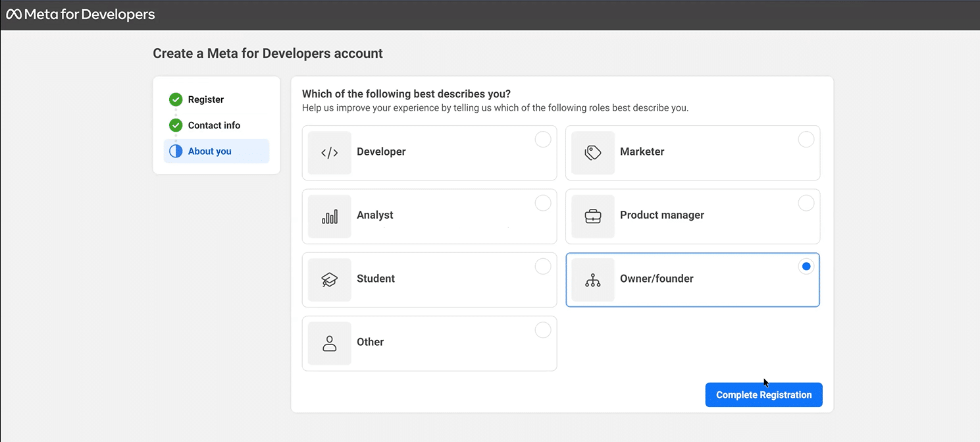Image resolution: width=980 pixels, height=442 pixels.
Task: Click the Developer label text
Action: click(x=381, y=152)
